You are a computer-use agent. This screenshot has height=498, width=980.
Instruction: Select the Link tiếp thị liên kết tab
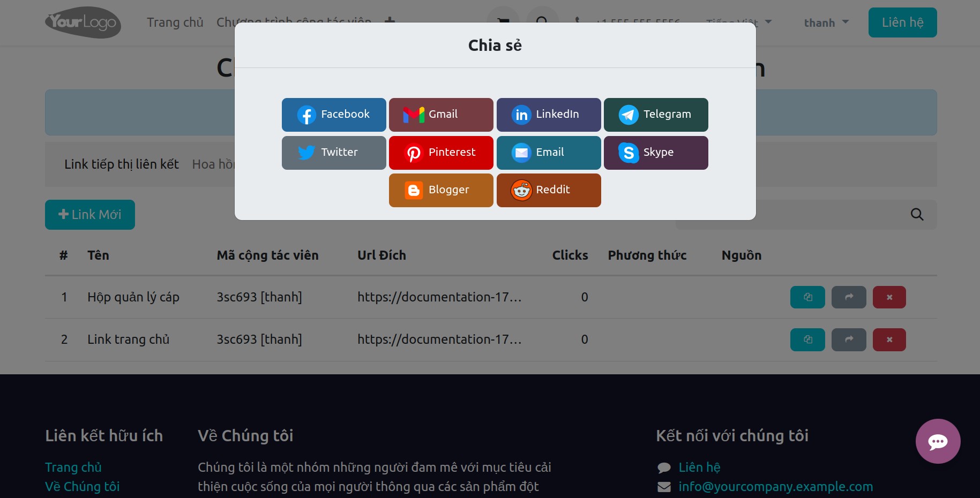[122, 164]
